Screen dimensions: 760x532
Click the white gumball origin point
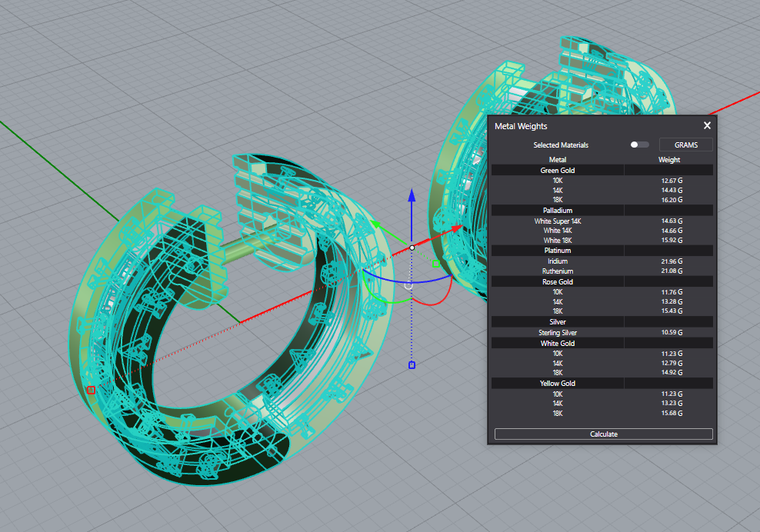(x=412, y=248)
